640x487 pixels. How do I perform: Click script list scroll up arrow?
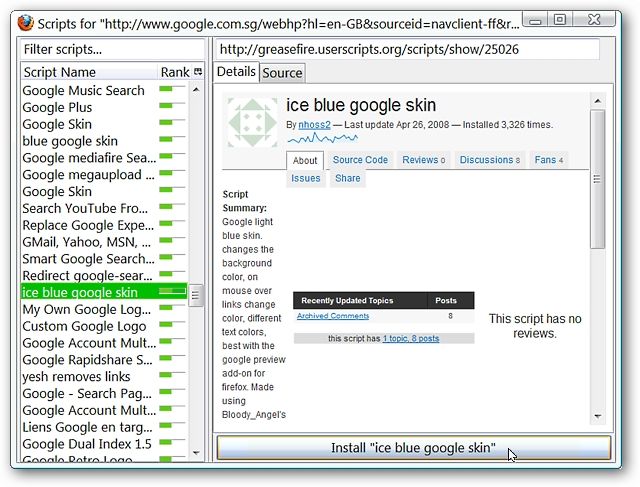click(196, 89)
